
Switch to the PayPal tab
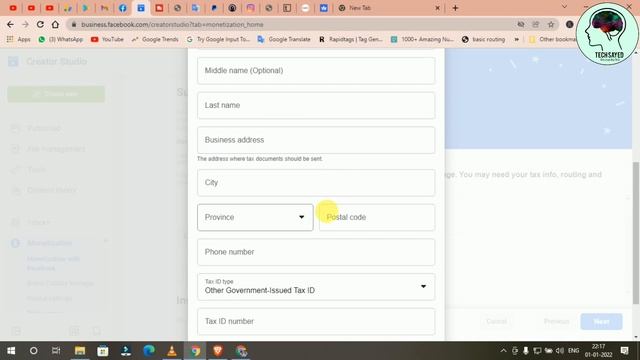[x=214, y=8]
